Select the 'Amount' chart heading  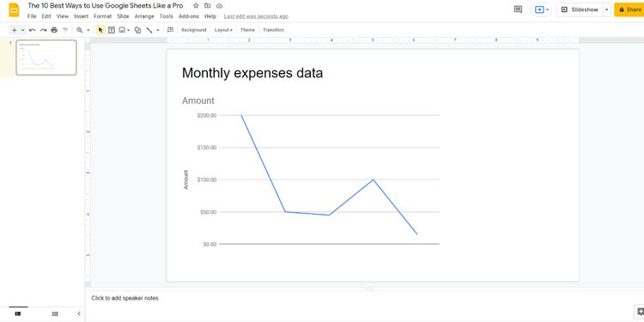[x=198, y=100]
